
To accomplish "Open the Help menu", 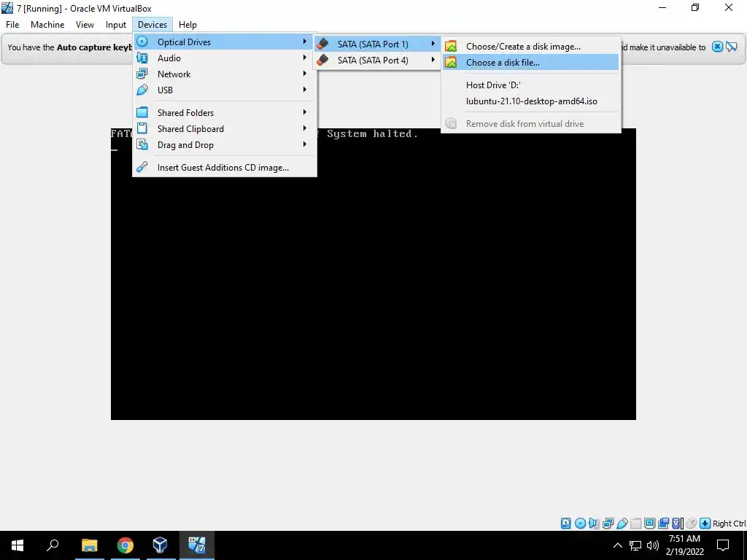I will point(187,24).
